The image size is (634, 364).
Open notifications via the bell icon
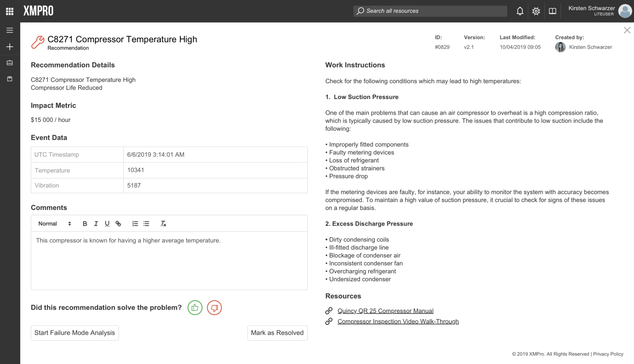coord(519,11)
